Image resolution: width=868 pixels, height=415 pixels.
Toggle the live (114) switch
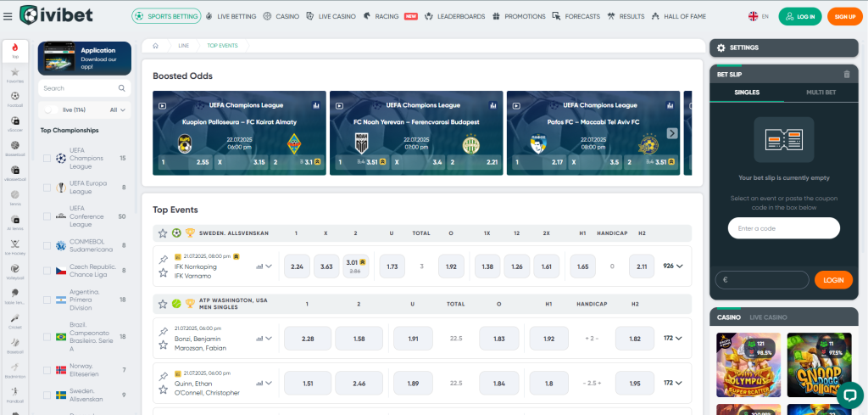[51, 109]
